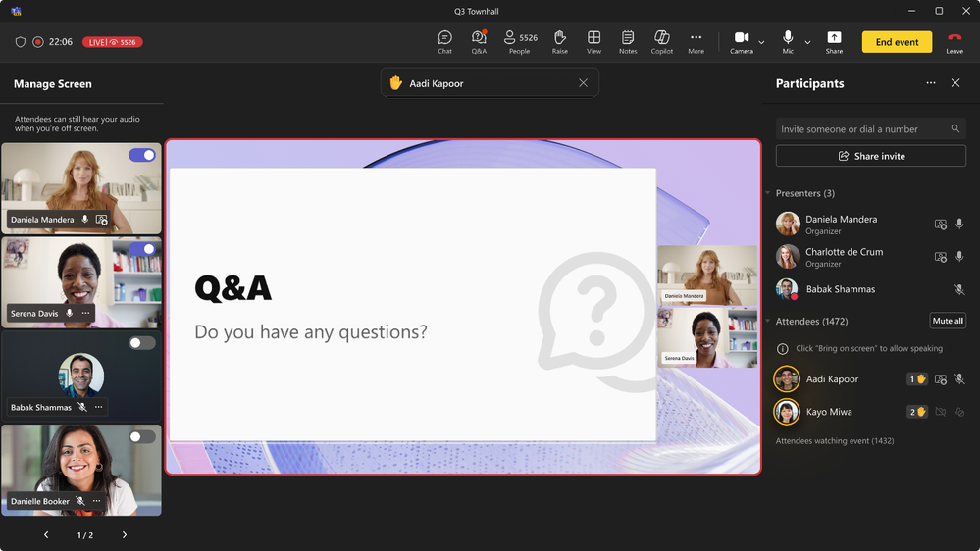
Task: Dismiss Aadi Kapoor raised hand notification
Action: (583, 83)
